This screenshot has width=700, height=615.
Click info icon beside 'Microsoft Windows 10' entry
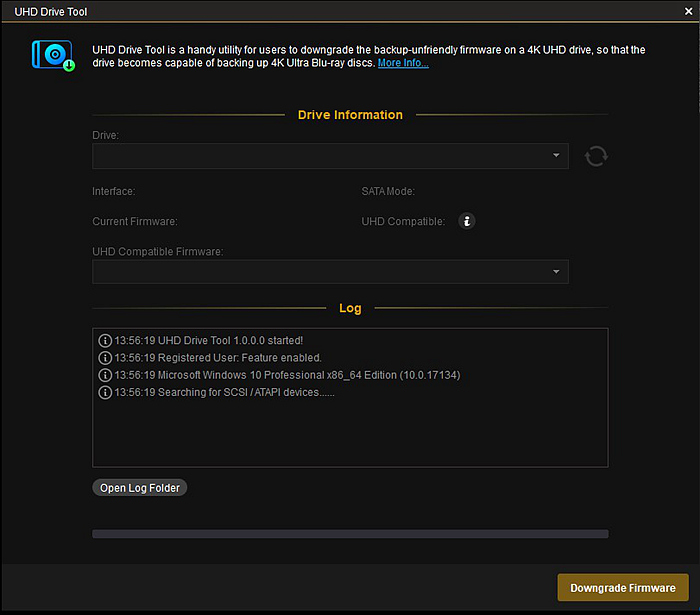pyautogui.click(x=105, y=375)
